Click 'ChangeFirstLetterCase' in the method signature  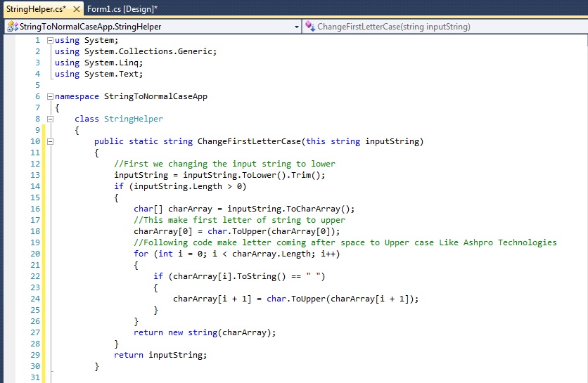click(249, 141)
